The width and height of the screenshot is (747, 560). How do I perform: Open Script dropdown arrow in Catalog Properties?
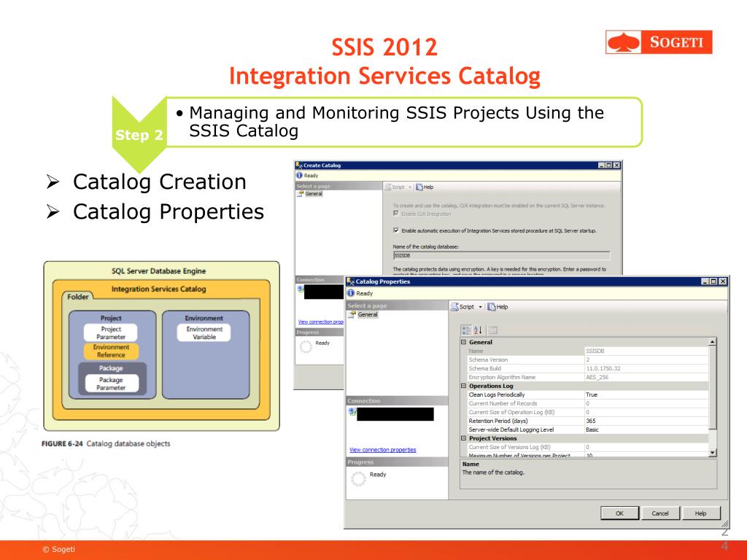[480, 307]
